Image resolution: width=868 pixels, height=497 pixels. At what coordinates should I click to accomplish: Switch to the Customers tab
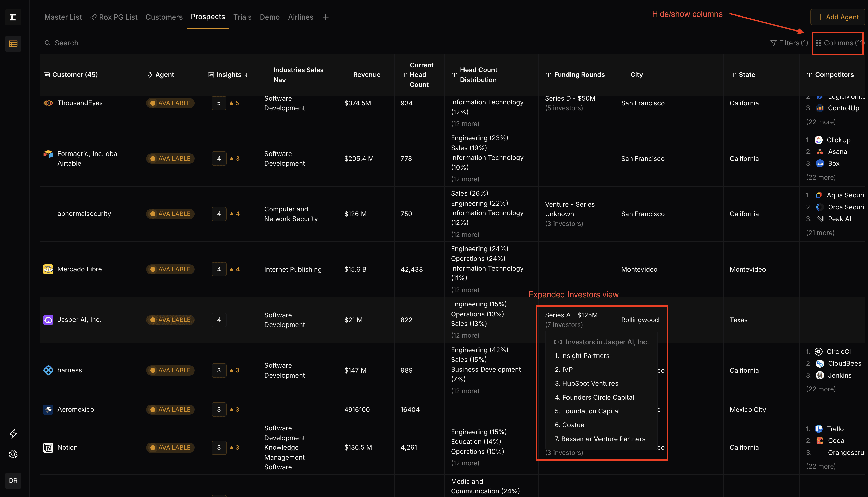164,17
